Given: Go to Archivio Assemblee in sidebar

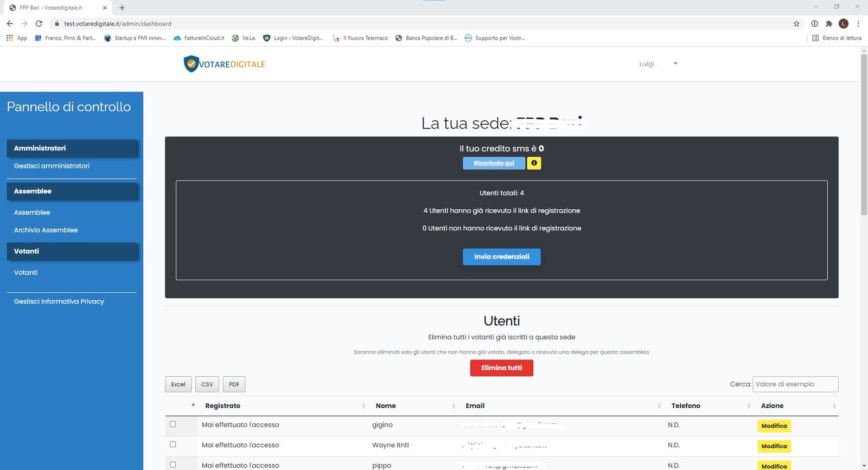Looking at the screenshot, I should [x=46, y=230].
